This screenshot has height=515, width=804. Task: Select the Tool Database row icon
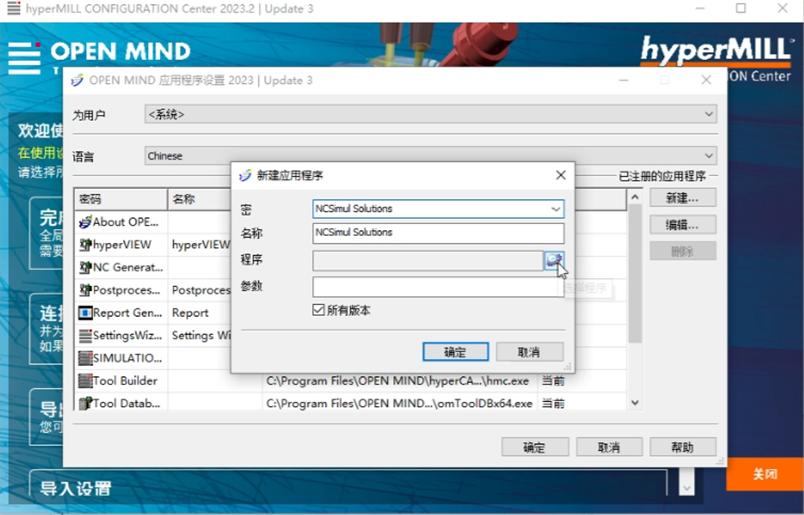click(85, 403)
